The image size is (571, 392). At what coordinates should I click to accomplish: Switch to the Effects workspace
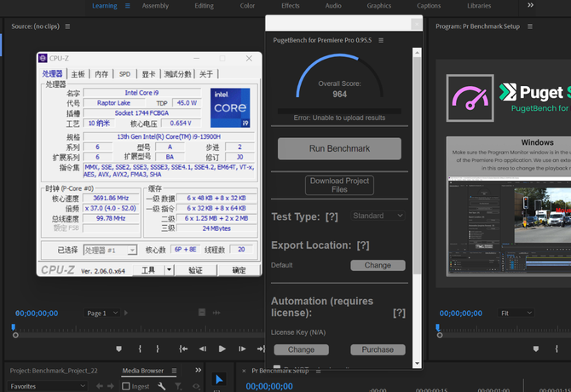[291, 6]
